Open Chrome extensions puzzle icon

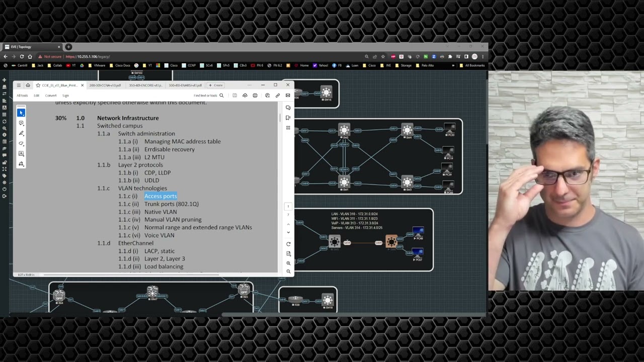pyautogui.click(x=450, y=57)
